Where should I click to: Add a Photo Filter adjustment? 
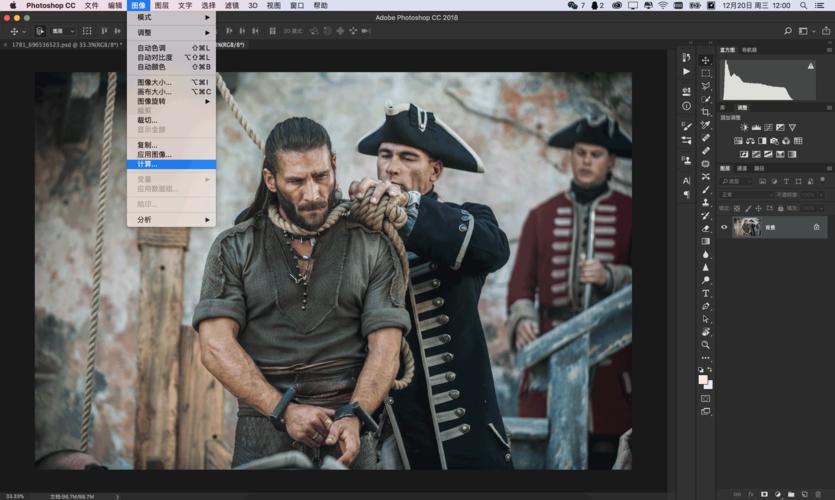pyautogui.click(x=774, y=141)
